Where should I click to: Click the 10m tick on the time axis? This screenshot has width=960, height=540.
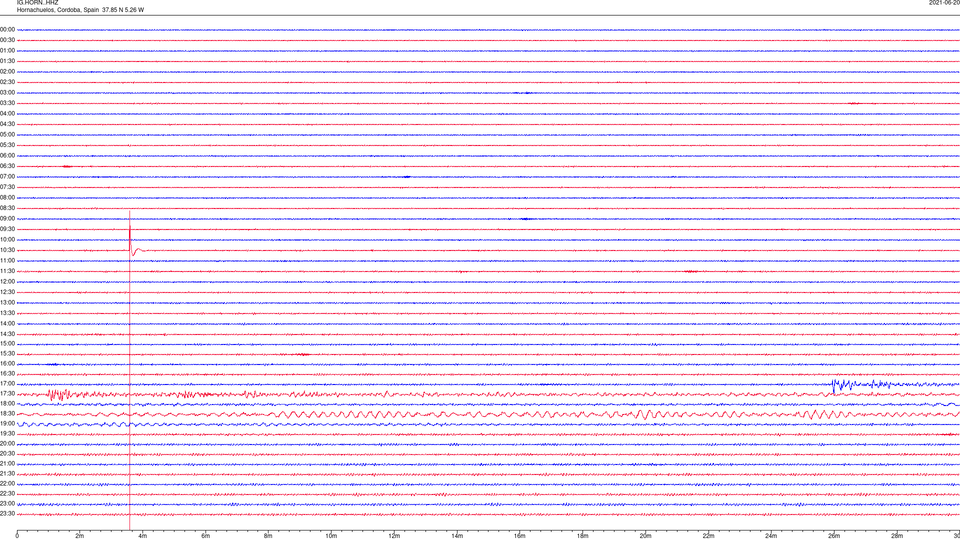pos(331,536)
